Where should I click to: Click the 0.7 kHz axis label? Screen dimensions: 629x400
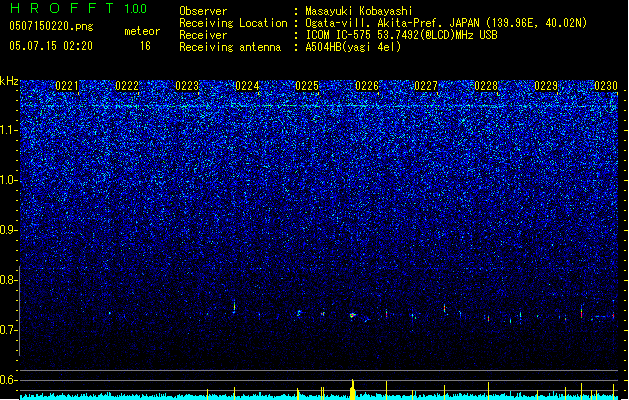click(x=8, y=330)
